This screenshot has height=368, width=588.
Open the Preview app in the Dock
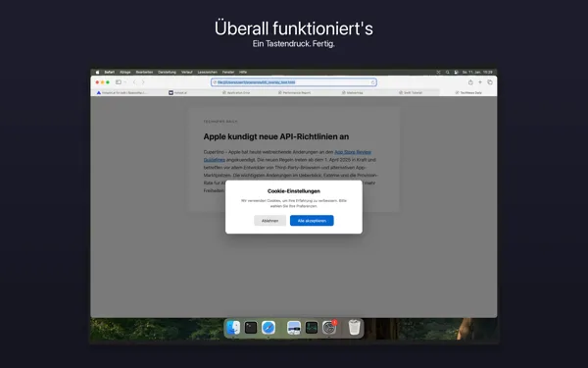click(294, 328)
